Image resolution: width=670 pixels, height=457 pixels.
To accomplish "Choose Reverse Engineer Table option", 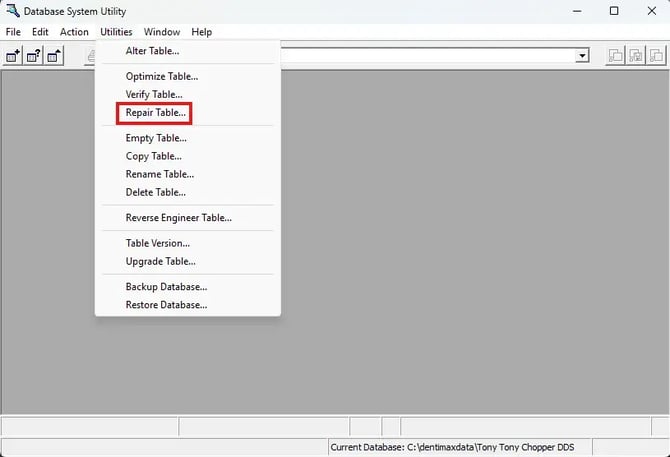I will (178, 217).
